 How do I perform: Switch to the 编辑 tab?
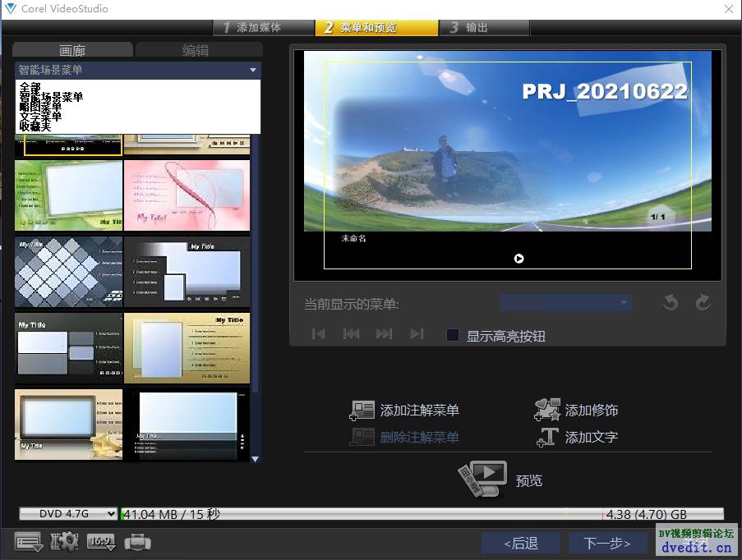196,51
